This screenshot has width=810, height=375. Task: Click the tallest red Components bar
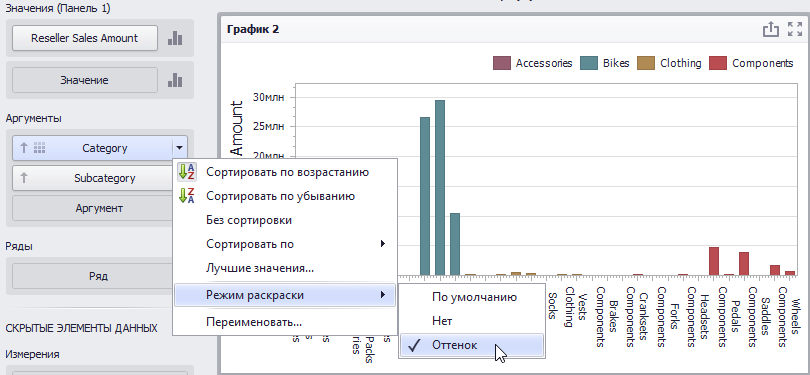(714, 261)
